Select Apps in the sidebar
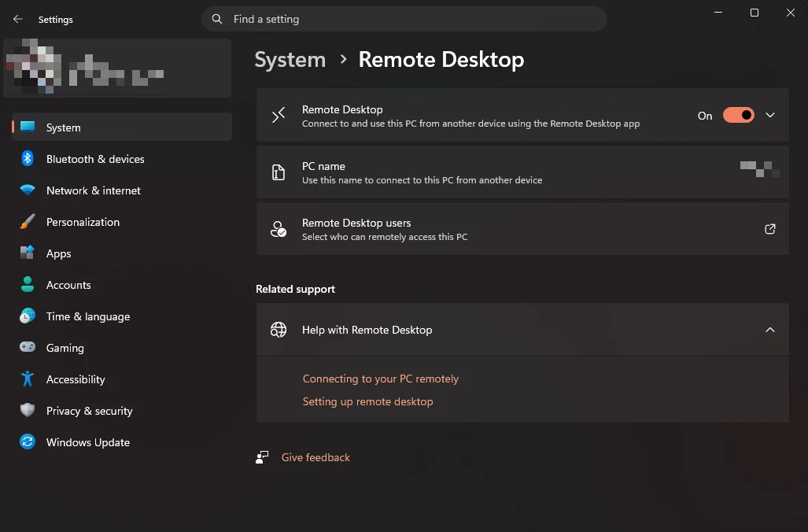The height and width of the screenshot is (532, 808). [122, 253]
